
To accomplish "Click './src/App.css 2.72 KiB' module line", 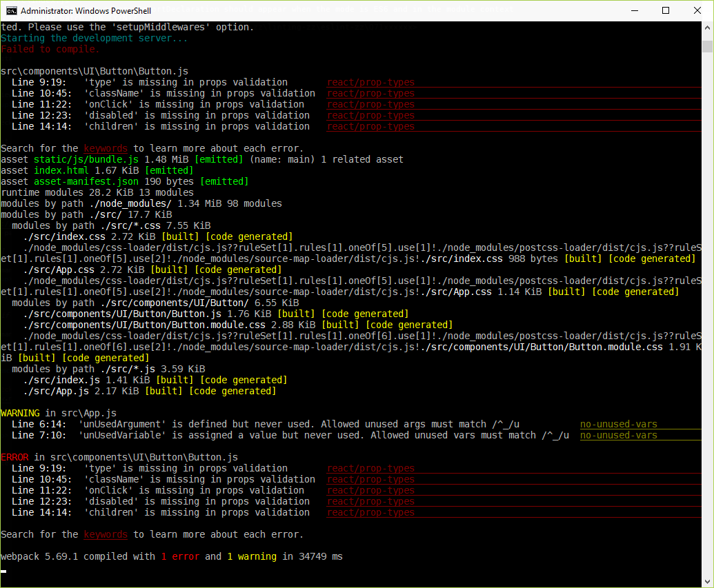I will coord(152,270).
